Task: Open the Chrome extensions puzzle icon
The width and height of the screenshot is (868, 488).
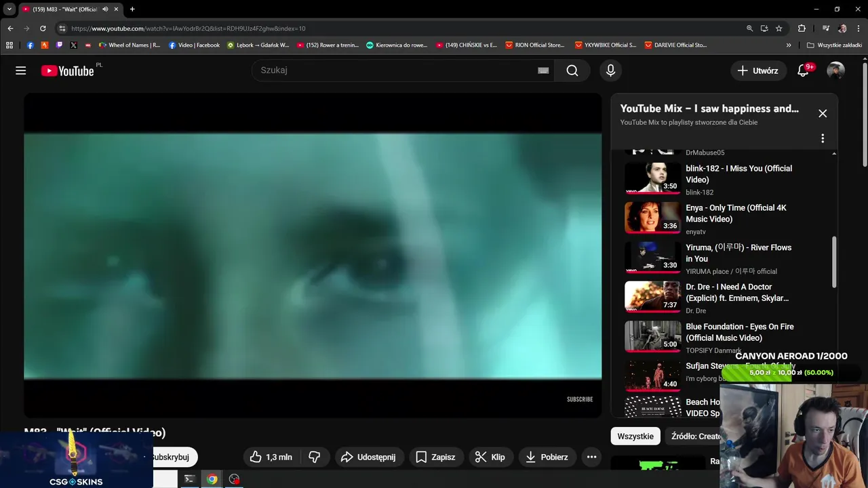Action: pos(802,28)
